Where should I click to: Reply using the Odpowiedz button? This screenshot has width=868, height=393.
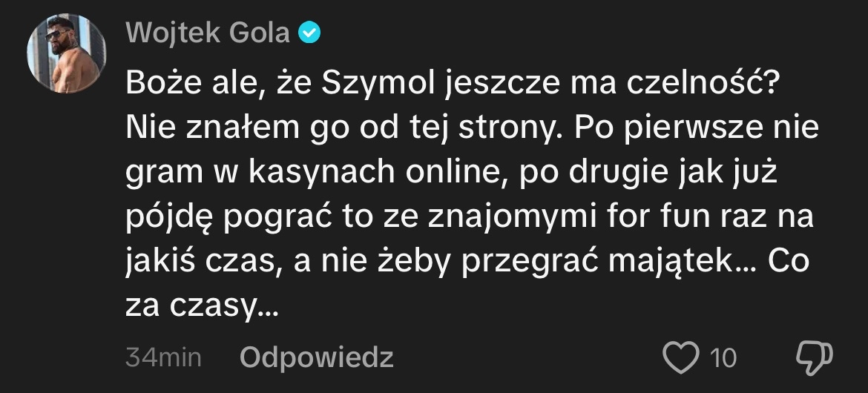[317, 358]
